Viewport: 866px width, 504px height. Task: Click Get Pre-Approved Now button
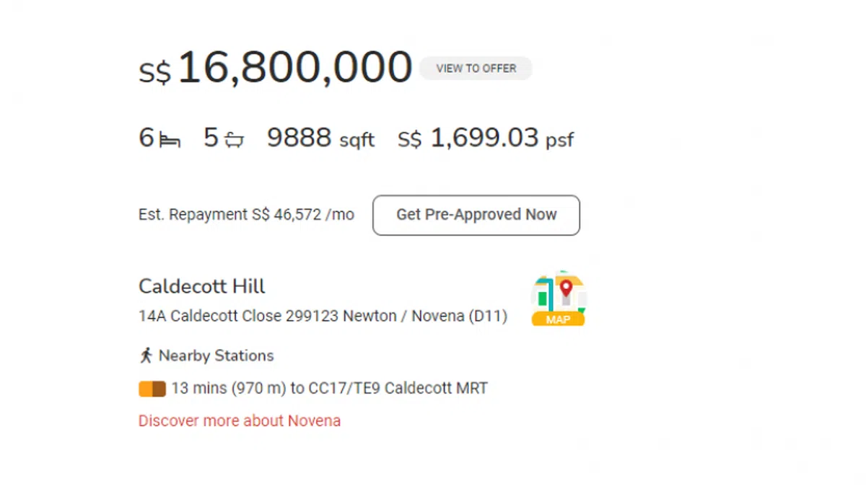476,215
